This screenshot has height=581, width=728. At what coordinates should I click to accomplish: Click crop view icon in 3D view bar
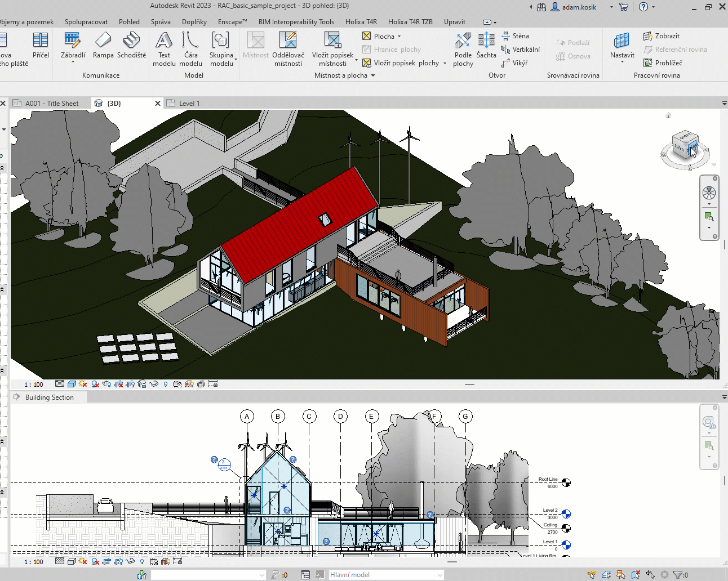click(119, 384)
